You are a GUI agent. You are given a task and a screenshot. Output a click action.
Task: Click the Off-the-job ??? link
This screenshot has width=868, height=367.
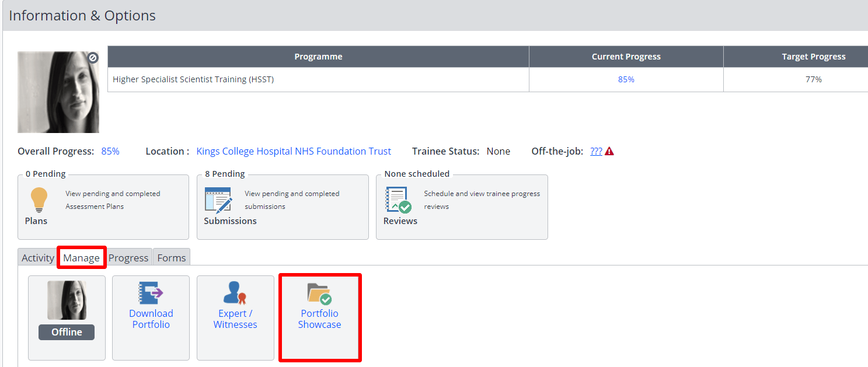596,151
